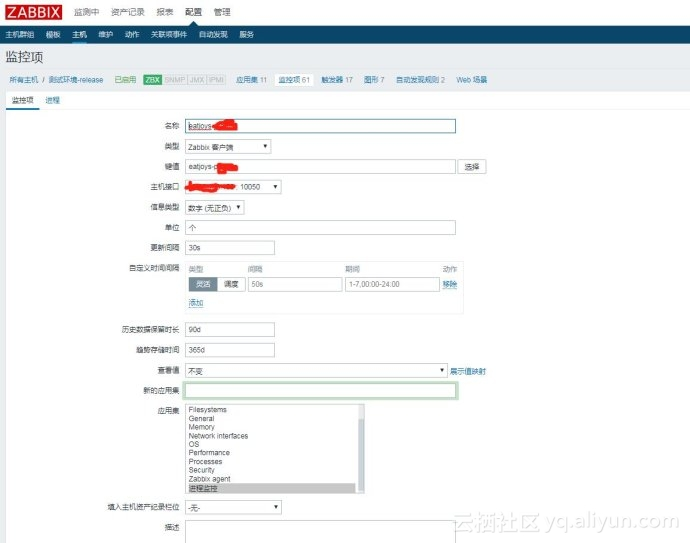This screenshot has width=690, height=543.
Task: Focus the 间隔 50s field
Action: (295, 284)
